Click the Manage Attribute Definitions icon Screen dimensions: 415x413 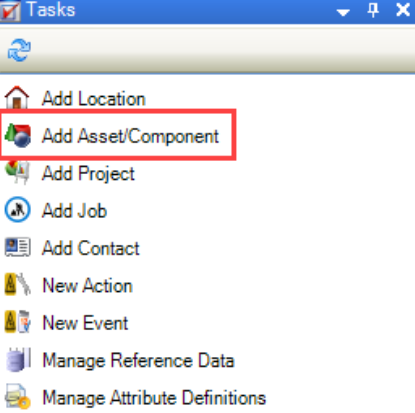(x=18, y=397)
